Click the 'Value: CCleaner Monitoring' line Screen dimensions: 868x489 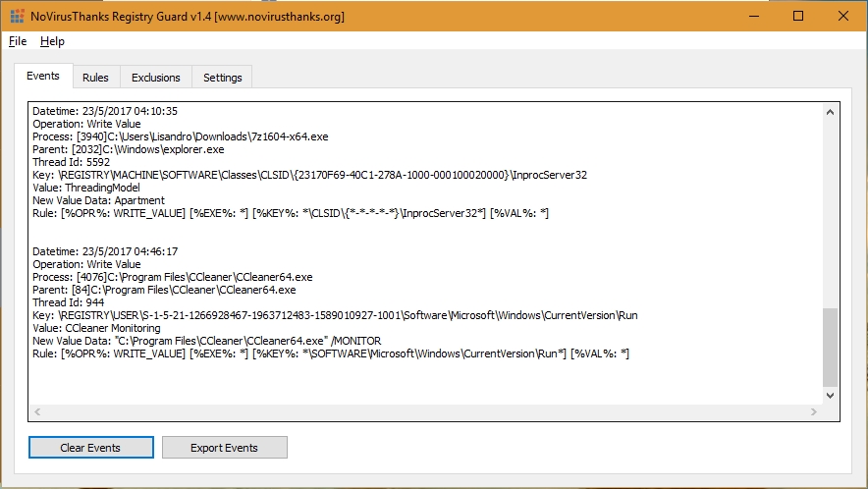[x=96, y=328]
